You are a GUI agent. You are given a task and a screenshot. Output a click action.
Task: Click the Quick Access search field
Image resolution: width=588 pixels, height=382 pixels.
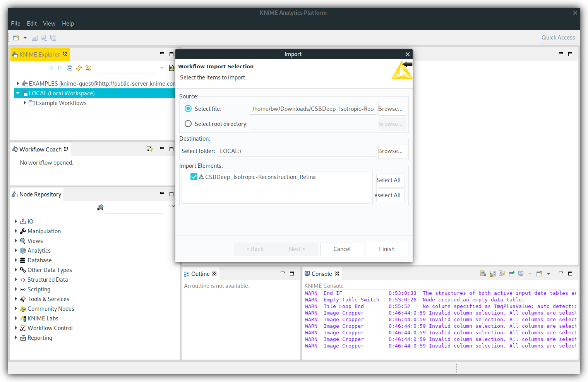558,38
